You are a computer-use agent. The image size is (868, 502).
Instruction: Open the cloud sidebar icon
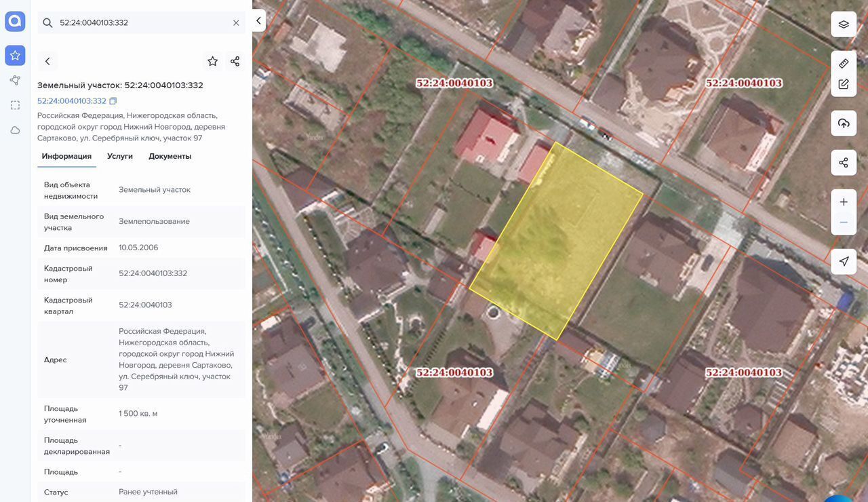point(15,130)
